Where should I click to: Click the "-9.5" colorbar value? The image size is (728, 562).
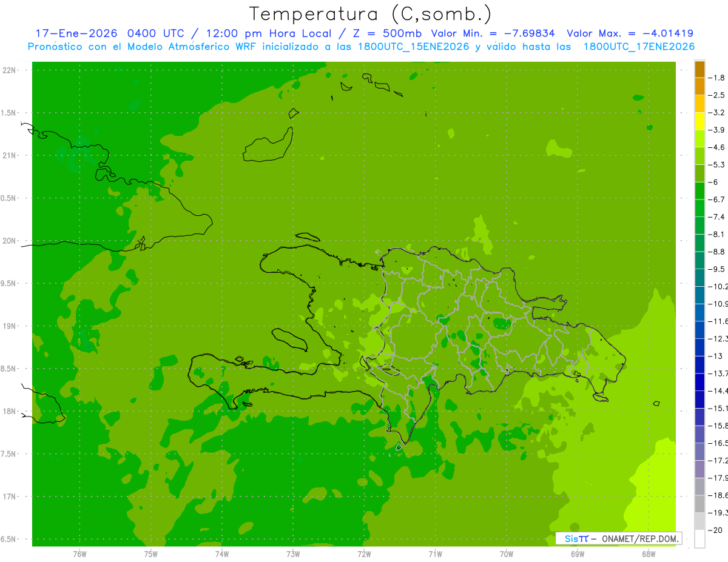716,269
